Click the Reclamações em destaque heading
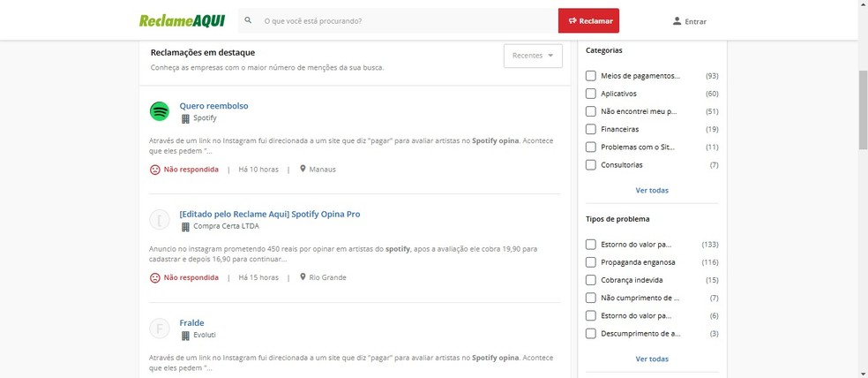The image size is (868, 378). (203, 53)
